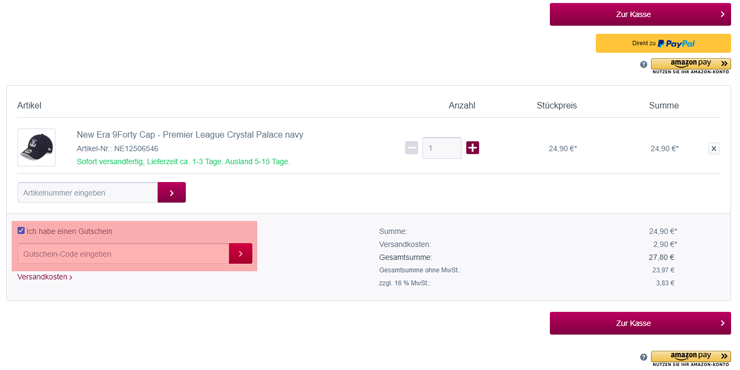Screen dimensions: 740x370
Task: Expand the Versandkosten link
Action: [44, 277]
